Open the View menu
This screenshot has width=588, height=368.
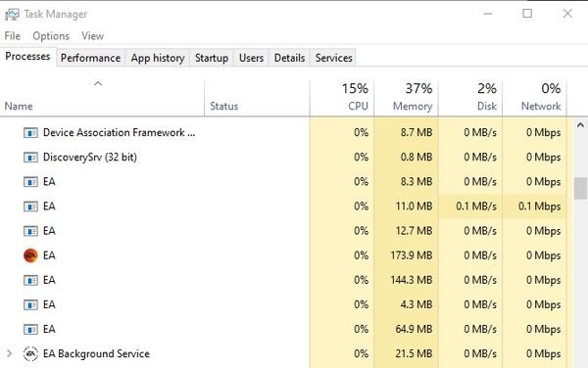[93, 36]
